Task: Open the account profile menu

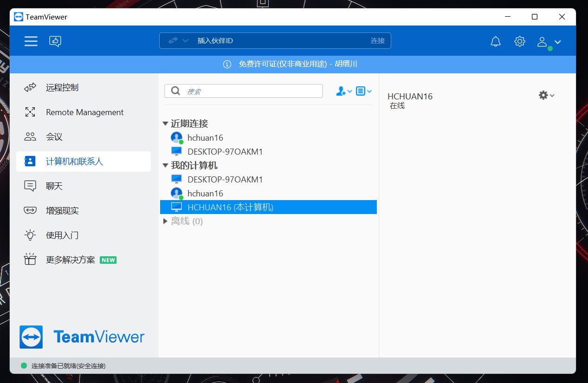Action: (x=549, y=42)
